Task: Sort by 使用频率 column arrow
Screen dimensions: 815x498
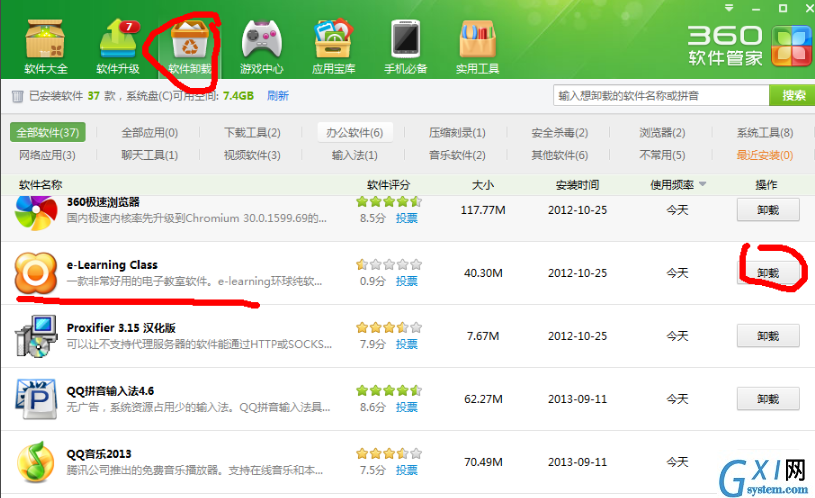Action: click(x=703, y=184)
